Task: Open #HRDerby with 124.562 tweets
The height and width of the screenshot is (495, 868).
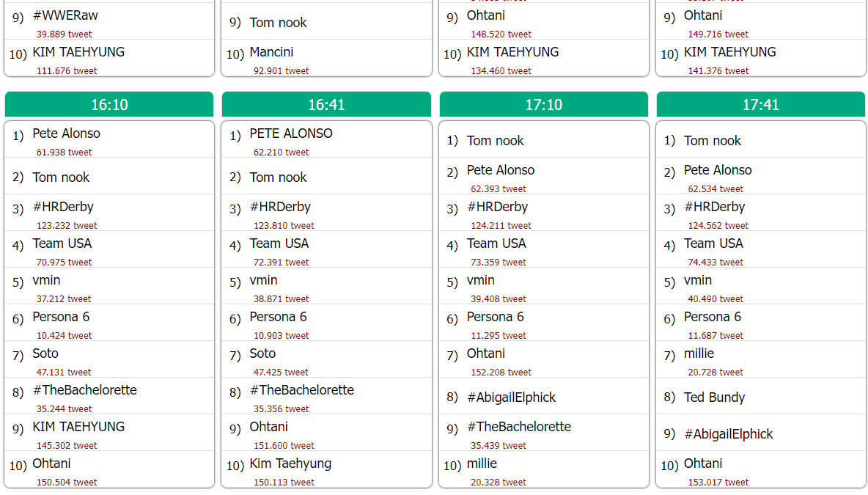Action: pyautogui.click(x=715, y=207)
